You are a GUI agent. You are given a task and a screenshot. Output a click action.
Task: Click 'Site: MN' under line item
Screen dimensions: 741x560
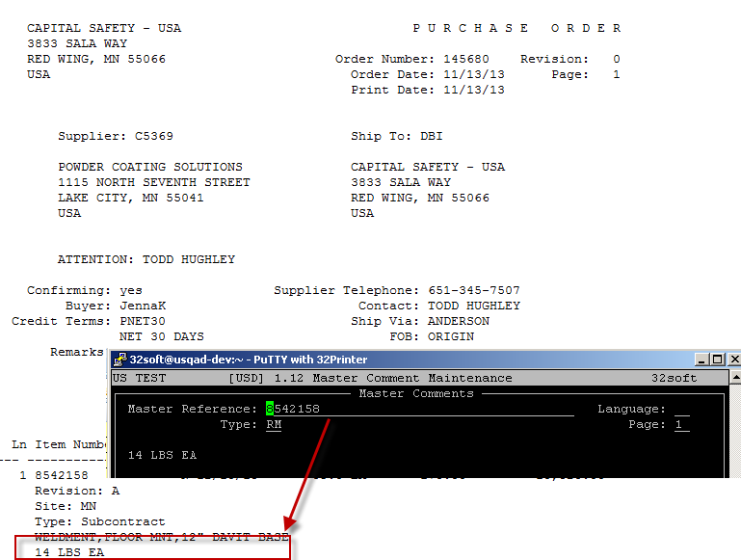coord(66,506)
